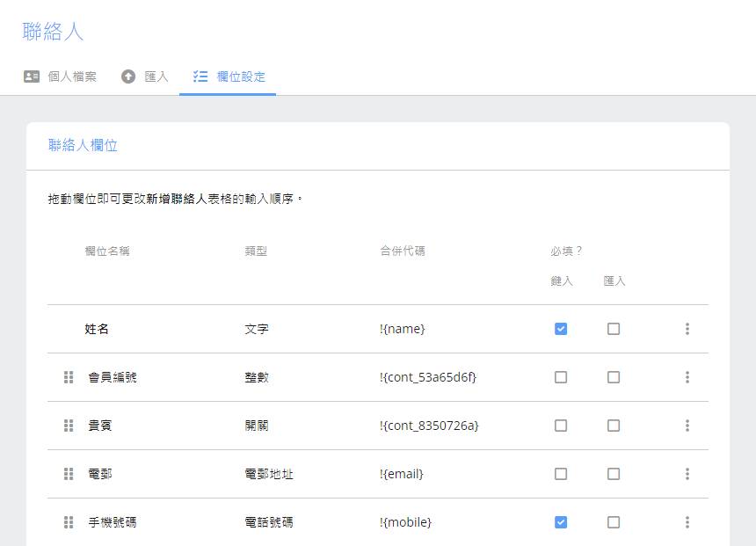Viewport: 756px width, 546px height.
Task: Click the 聯絡人 page title
Action: tap(53, 32)
